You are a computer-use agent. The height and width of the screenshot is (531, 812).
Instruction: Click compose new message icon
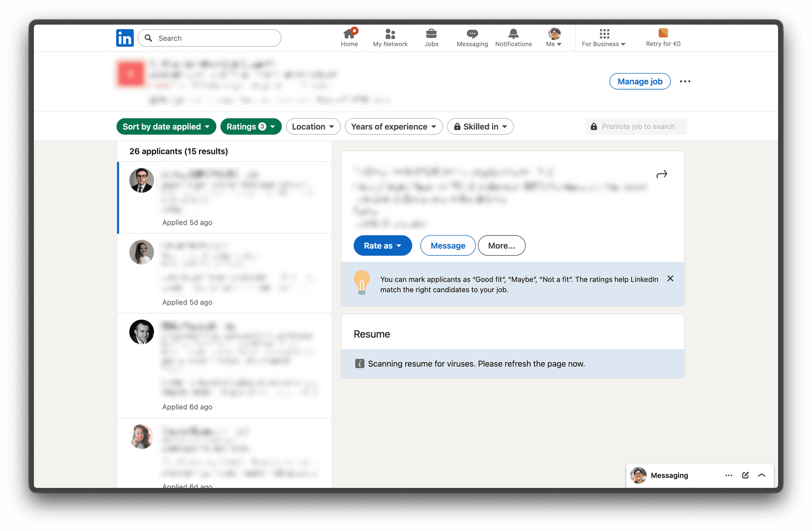[745, 475]
